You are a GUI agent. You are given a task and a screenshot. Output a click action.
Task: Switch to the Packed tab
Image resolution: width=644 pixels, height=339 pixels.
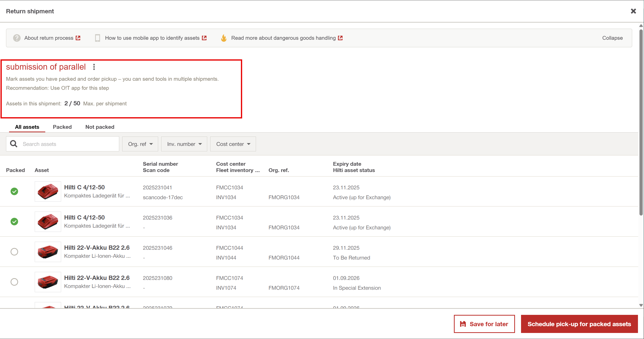pos(62,127)
